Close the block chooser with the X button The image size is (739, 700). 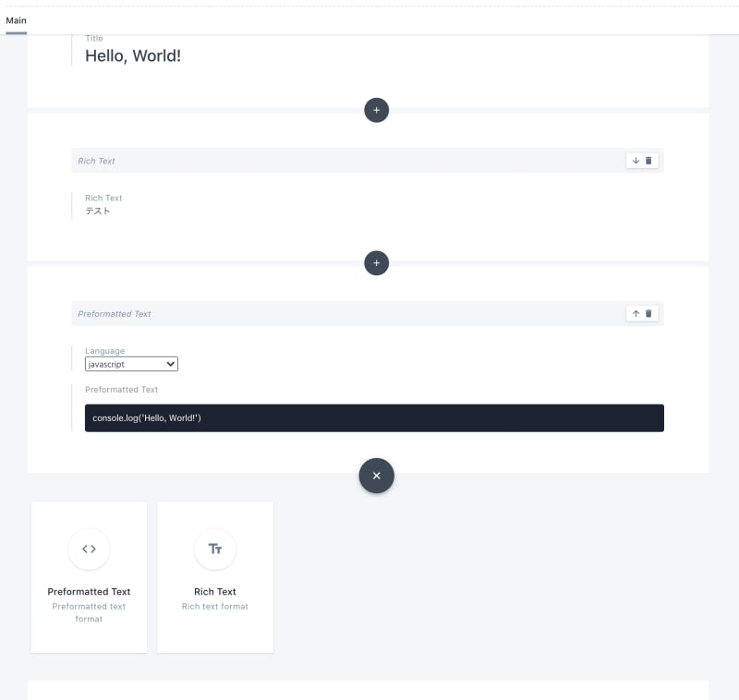point(376,476)
